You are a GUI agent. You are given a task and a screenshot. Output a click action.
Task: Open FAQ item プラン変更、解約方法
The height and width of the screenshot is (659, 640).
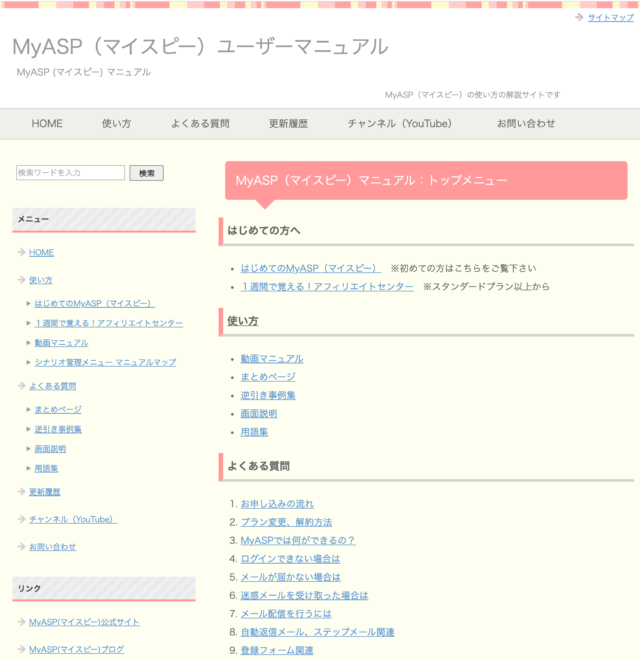tap(286, 522)
